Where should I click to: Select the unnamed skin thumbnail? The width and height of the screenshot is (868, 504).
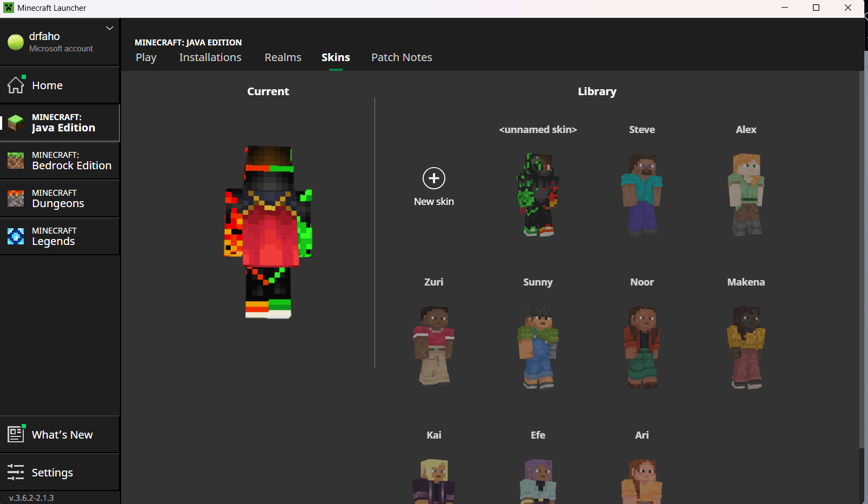(538, 195)
